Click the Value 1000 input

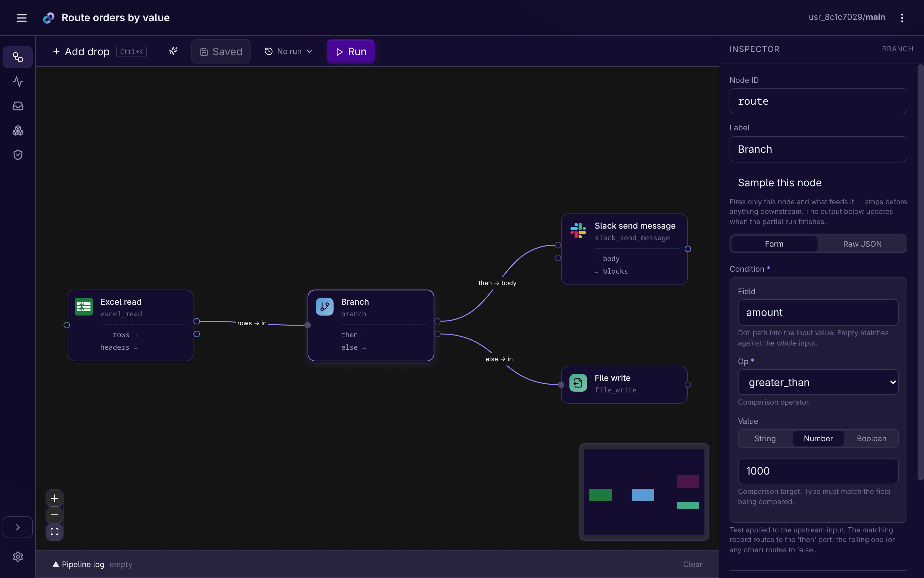(818, 471)
